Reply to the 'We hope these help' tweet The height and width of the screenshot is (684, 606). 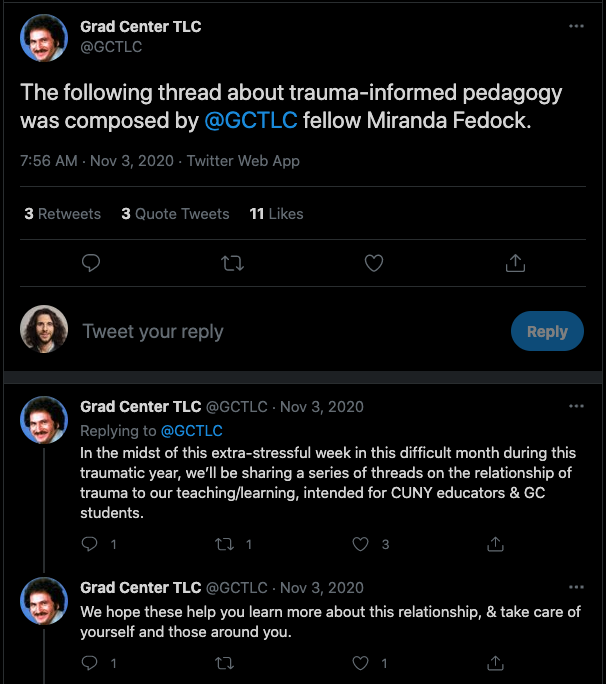tap(90, 663)
